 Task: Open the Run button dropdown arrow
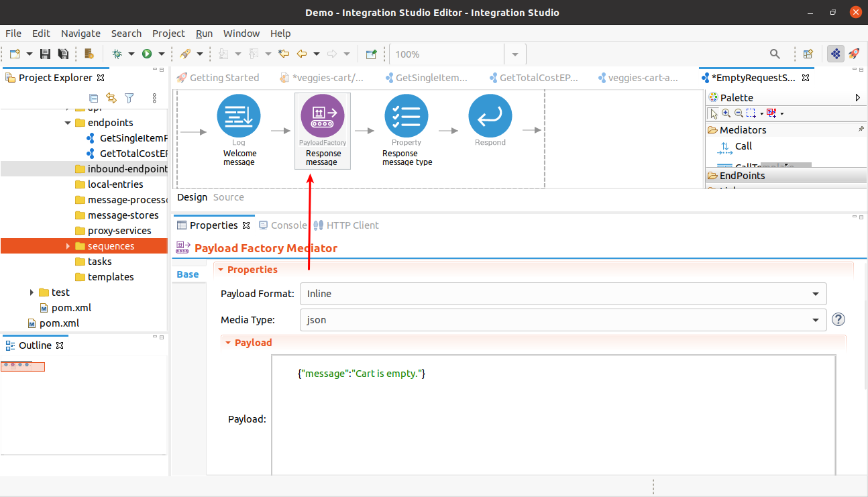coord(161,54)
